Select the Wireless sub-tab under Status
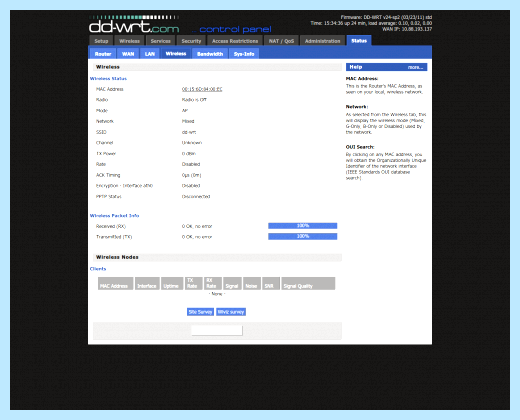The height and width of the screenshot is (420, 520). [176, 53]
